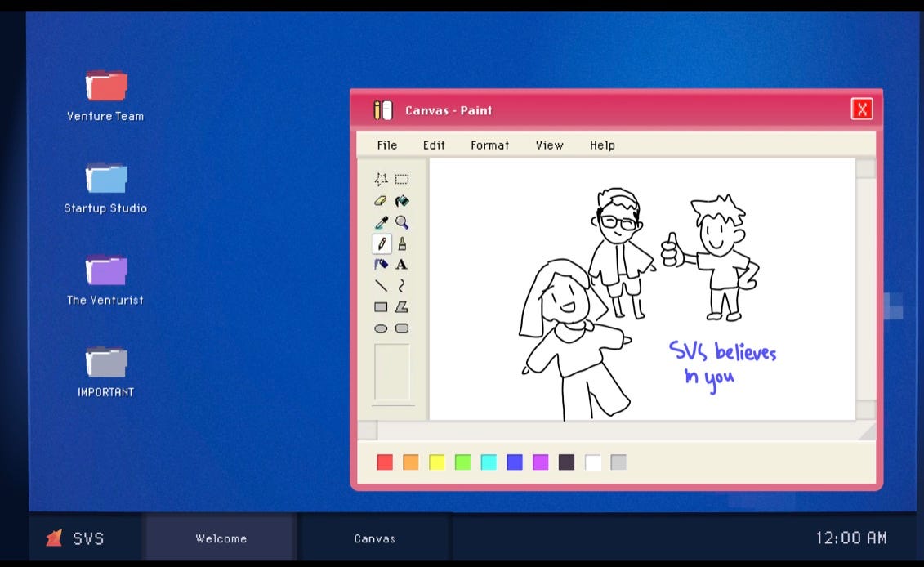Activate the Magnifier tool
Image resolution: width=924 pixels, height=567 pixels.
(402, 222)
